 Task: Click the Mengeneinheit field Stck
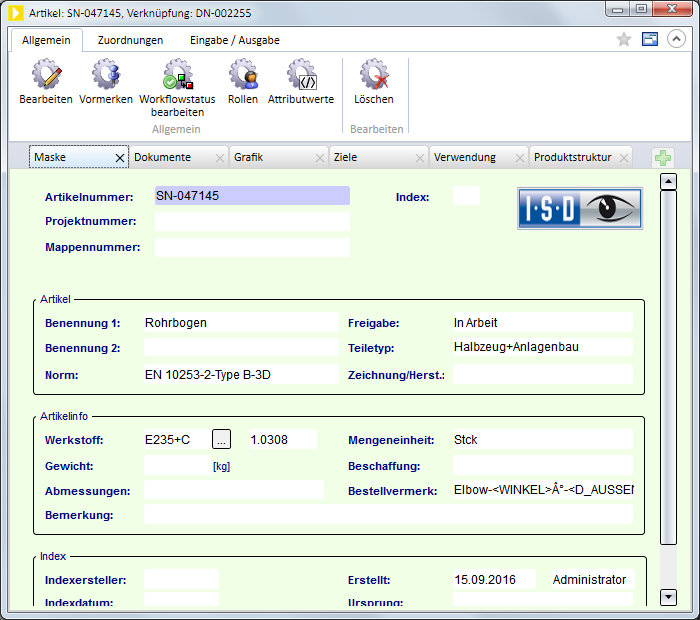[x=543, y=439]
